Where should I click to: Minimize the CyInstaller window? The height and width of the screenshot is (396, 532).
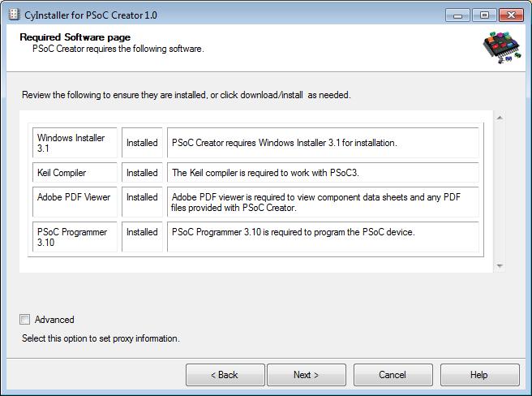click(457, 15)
